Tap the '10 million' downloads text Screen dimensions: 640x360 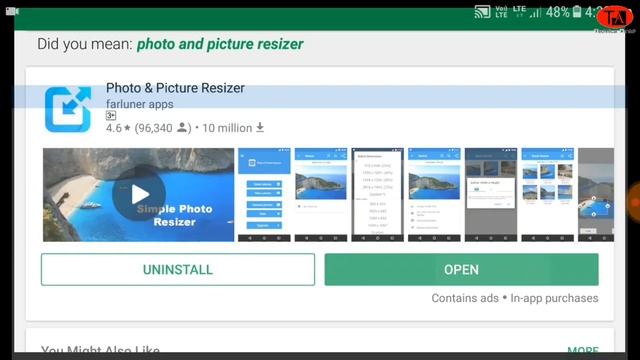click(233, 128)
